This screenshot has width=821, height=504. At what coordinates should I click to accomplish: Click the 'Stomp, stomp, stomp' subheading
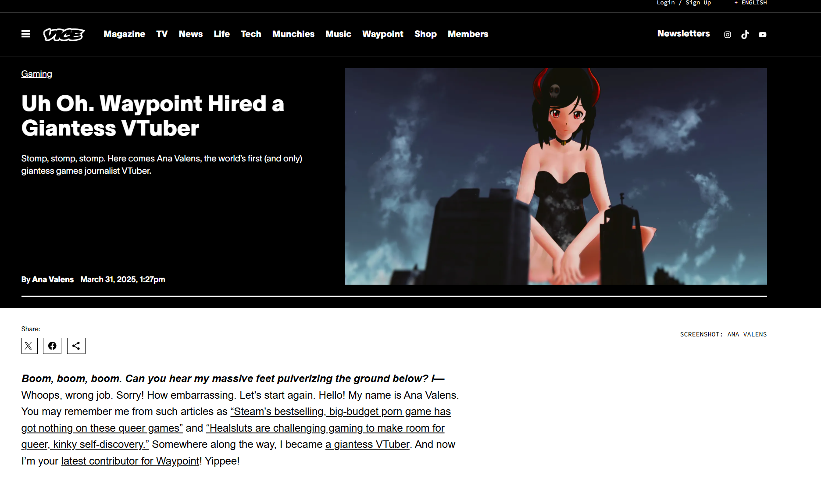pyautogui.click(x=162, y=164)
